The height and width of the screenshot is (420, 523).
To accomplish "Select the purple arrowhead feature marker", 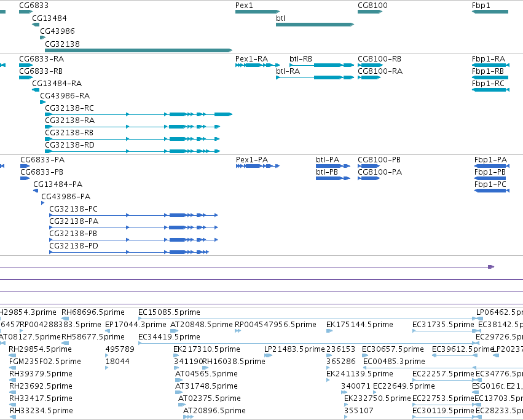I will 491,267.
